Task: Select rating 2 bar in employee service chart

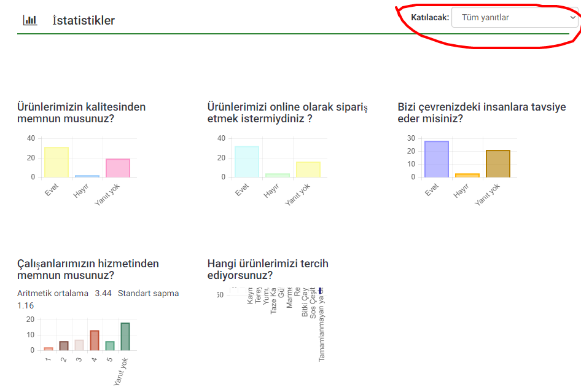Action: coord(64,346)
